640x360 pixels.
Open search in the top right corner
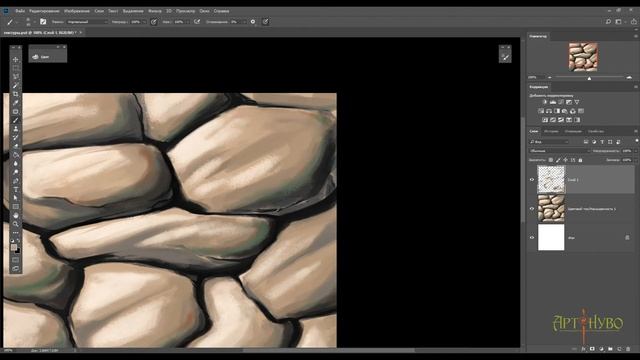(x=608, y=22)
